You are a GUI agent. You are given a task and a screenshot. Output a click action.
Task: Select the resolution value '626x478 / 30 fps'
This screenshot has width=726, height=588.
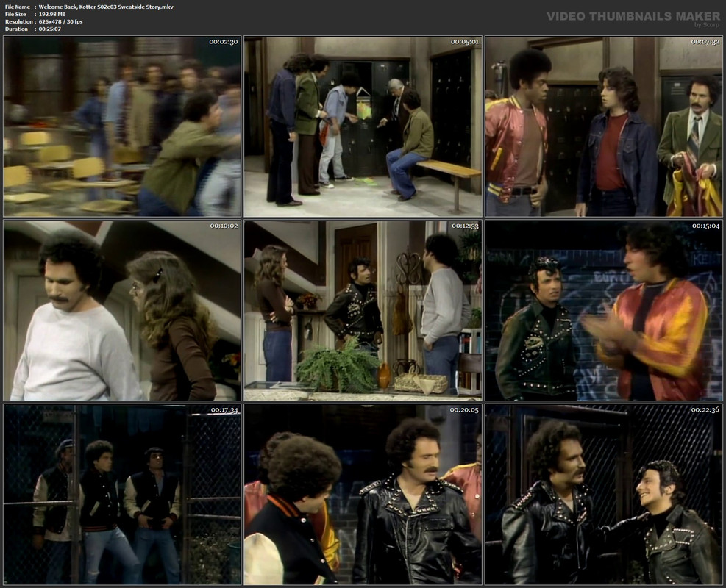60,22
